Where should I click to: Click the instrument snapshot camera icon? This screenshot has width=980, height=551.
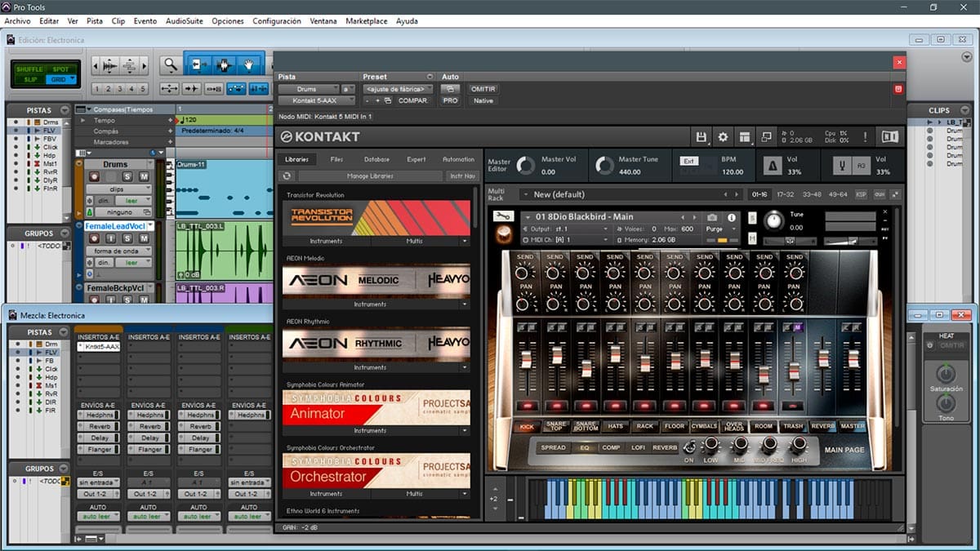point(712,217)
